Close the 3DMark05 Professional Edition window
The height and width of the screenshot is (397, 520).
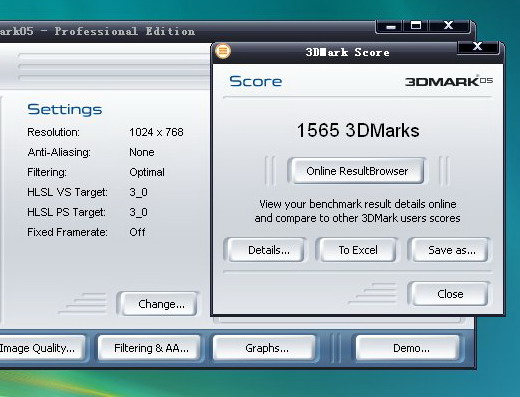(x=449, y=26)
